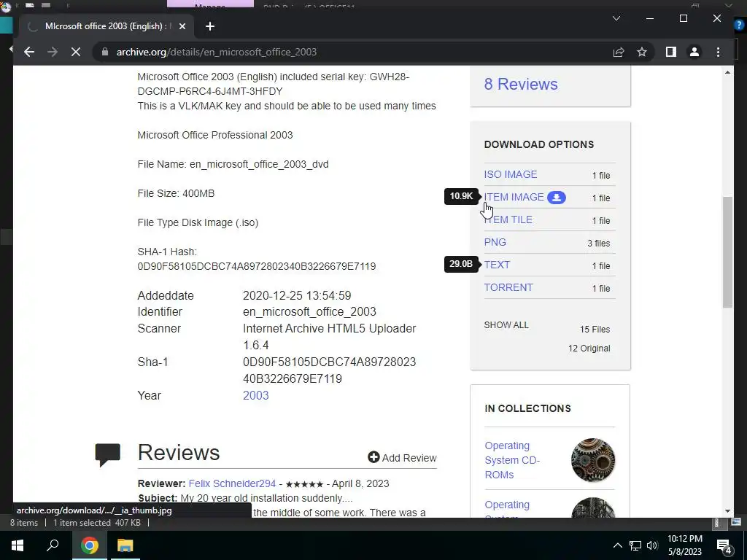This screenshot has height=560, width=747.
Task: Click the Addeddate value 2020-12-25 13:54:59
Action: (297, 296)
